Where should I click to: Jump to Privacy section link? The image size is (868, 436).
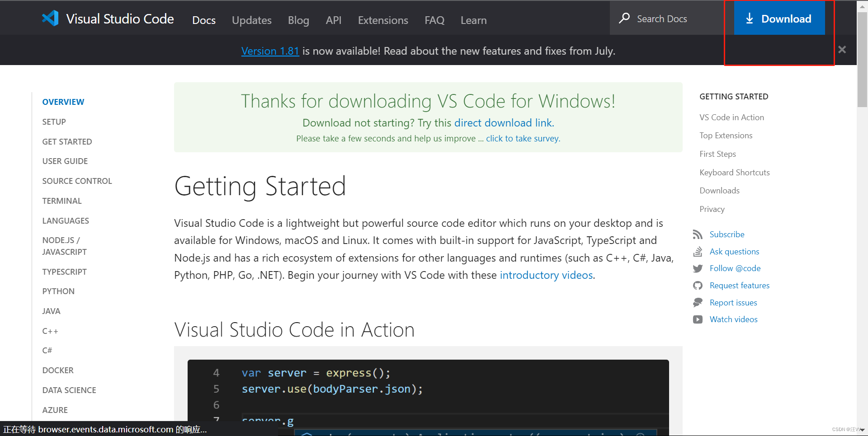[712, 209]
